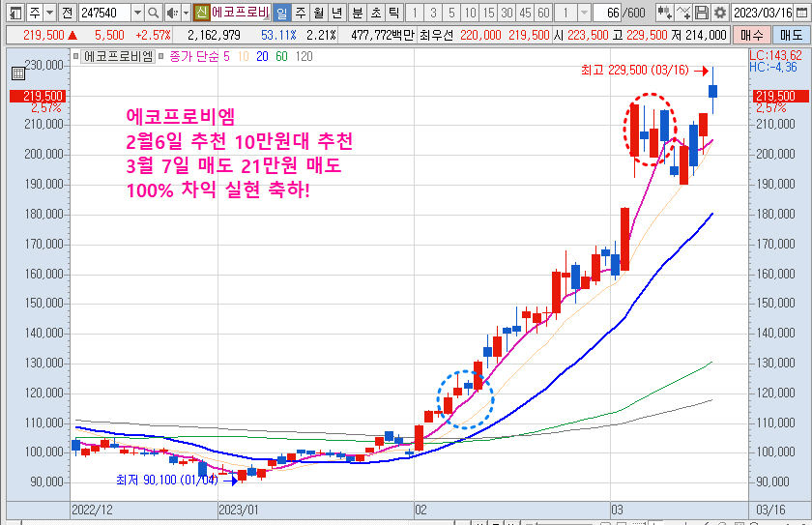Click the small square before 에코프로비엠 legend
This screenshot has width=812, height=525.
(x=76, y=56)
